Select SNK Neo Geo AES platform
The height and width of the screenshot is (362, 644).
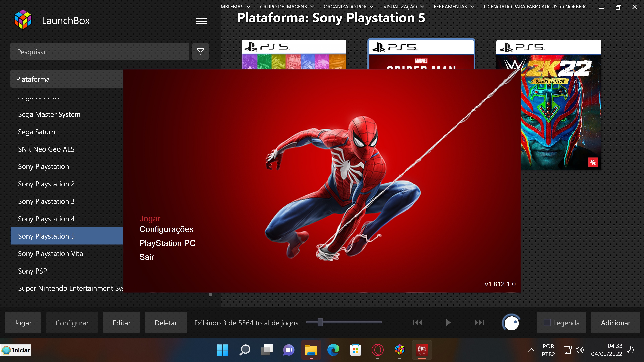pos(46,149)
